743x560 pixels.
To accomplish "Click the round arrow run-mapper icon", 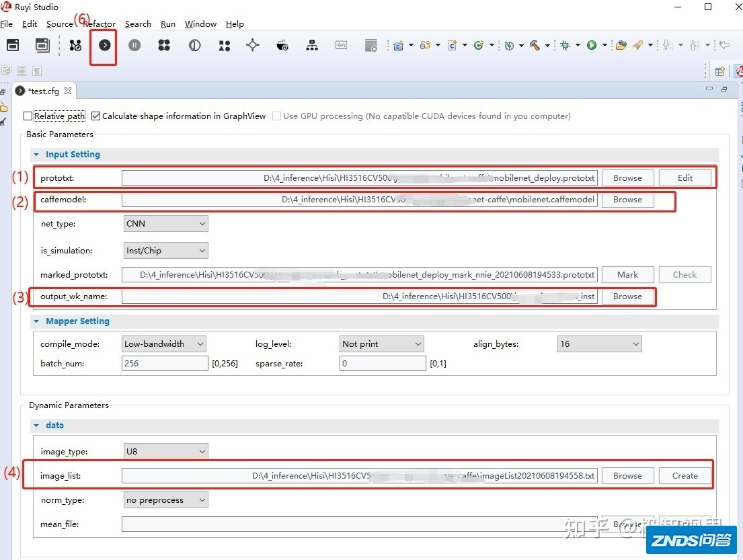I will click(x=105, y=45).
